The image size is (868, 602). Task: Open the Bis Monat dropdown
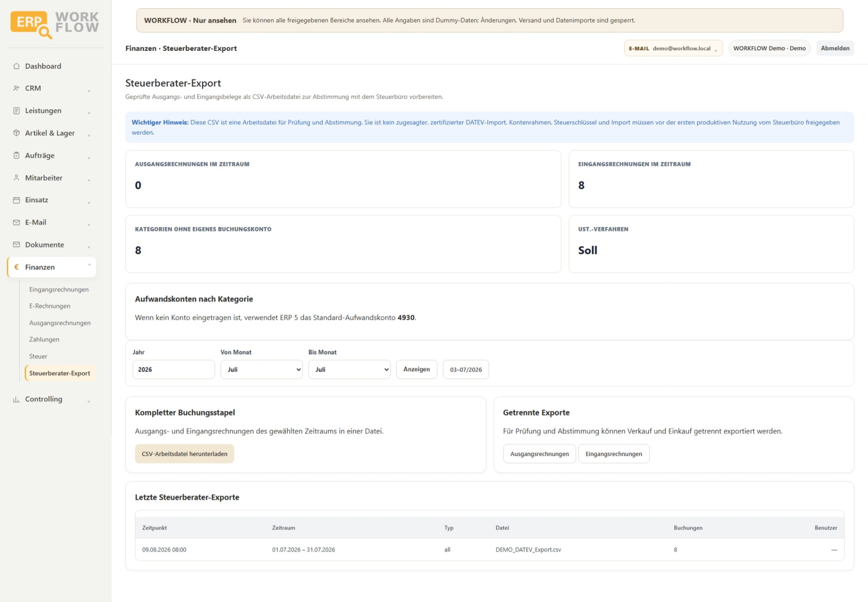pyautogui.click(x=349, y=369)
